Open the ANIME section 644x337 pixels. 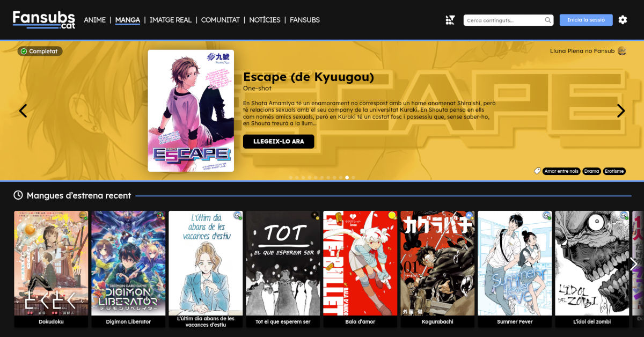point(94,20)
